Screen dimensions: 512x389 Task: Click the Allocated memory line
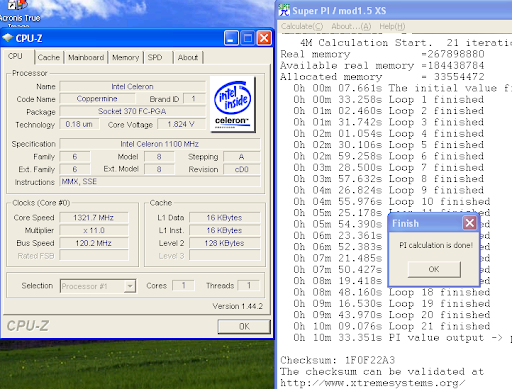382,77
